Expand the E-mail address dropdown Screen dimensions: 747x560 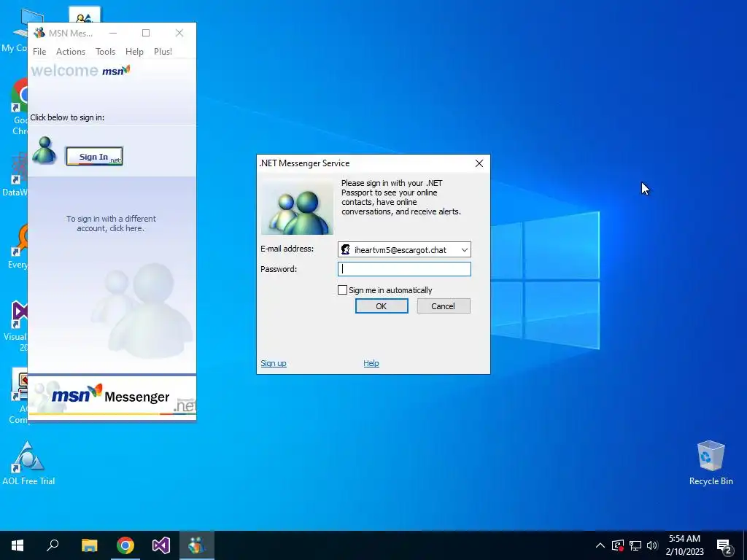point(464,250)
